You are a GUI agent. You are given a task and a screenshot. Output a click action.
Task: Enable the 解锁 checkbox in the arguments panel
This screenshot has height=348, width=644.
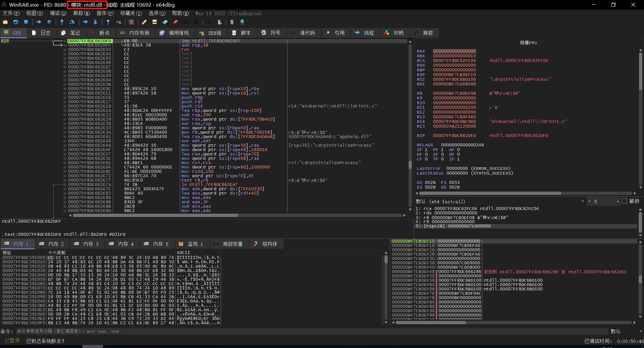point(625,201)
